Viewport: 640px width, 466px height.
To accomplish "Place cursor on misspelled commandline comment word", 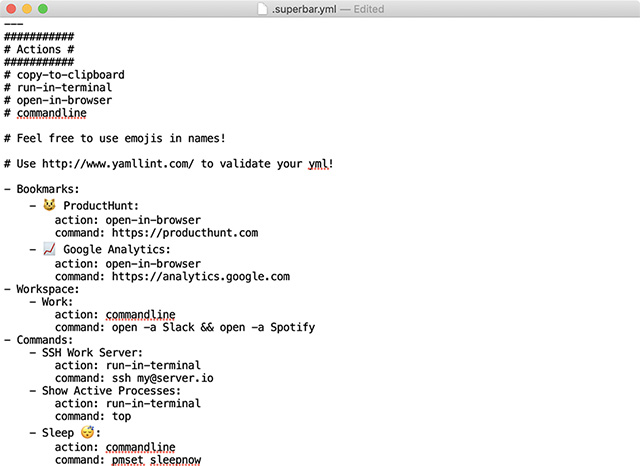I will [51, 113].
